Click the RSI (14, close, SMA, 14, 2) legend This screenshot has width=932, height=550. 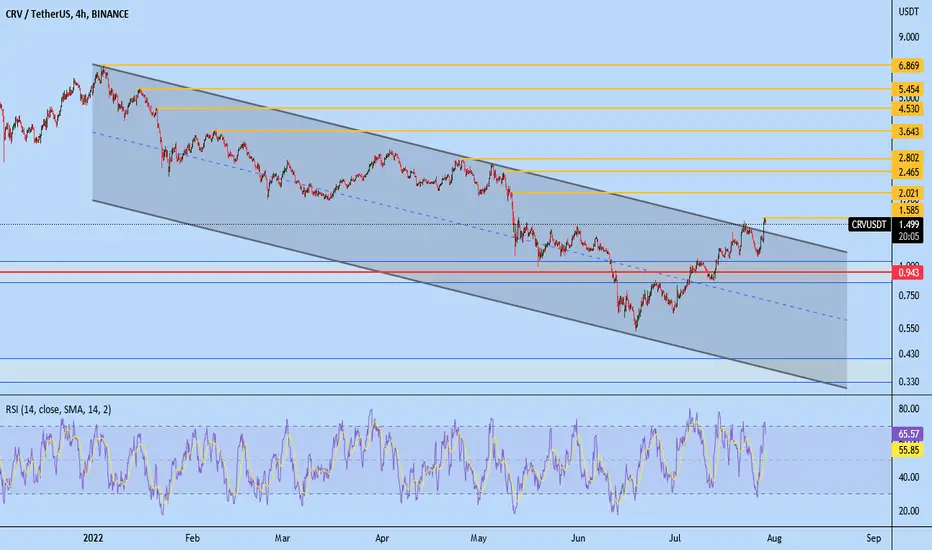click(x=58, y=410)
